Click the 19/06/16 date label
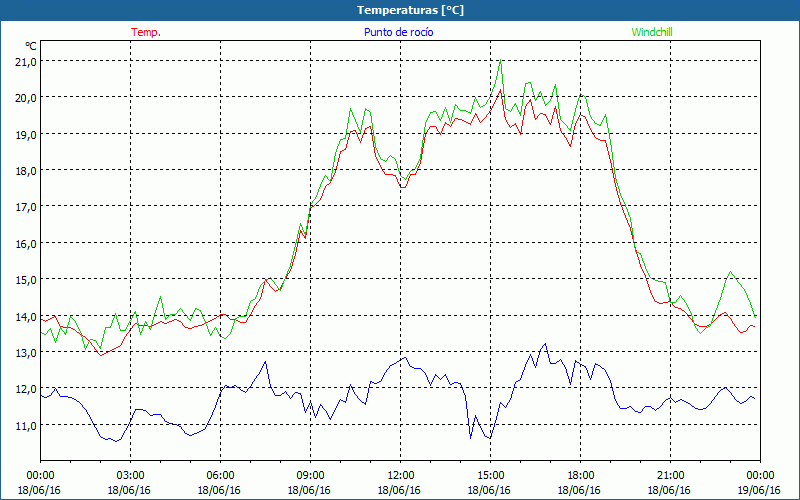800x500 pixels. [759, 490]
